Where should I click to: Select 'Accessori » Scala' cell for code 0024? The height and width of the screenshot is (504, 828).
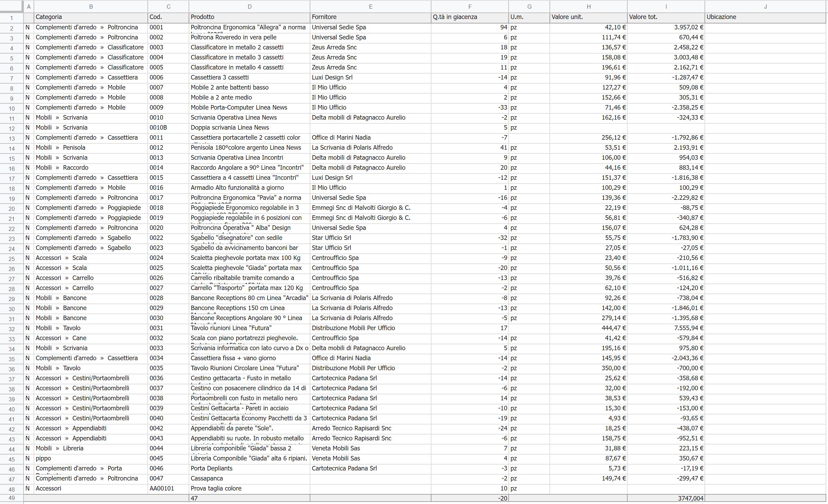(91, 258)
